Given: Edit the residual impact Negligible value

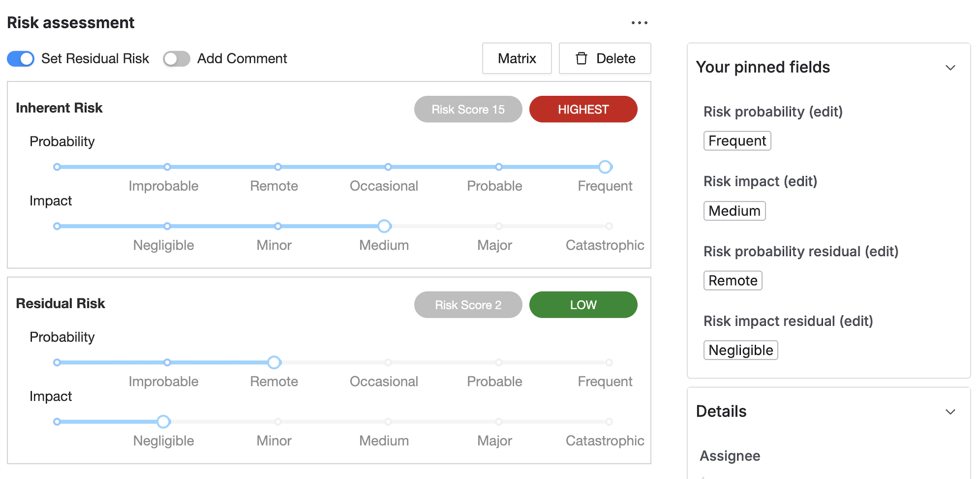Looking at the screenshot, I should pyautogui.click(x=740, y=350).
